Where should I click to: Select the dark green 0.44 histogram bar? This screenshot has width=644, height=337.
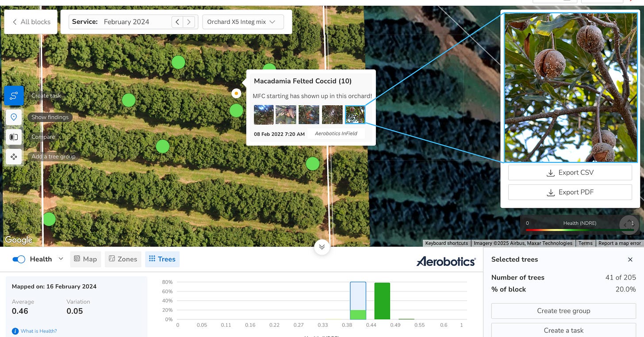pos(382,301)
